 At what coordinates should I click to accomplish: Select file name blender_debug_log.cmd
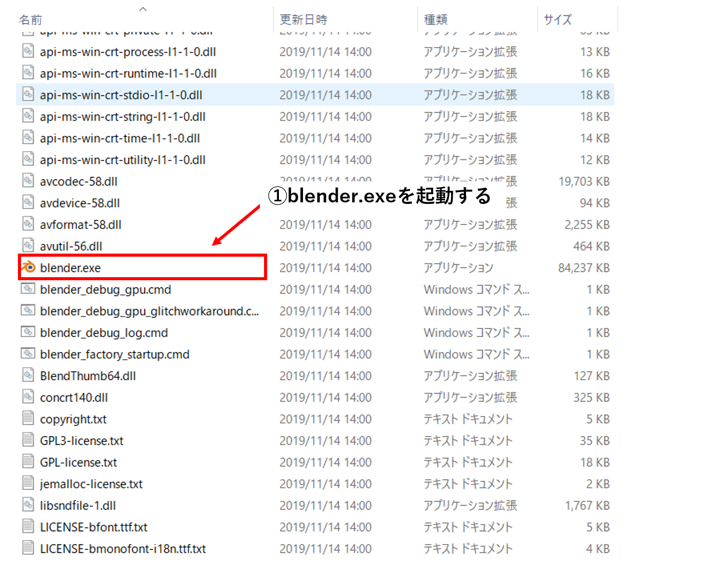tap(104, 333)
